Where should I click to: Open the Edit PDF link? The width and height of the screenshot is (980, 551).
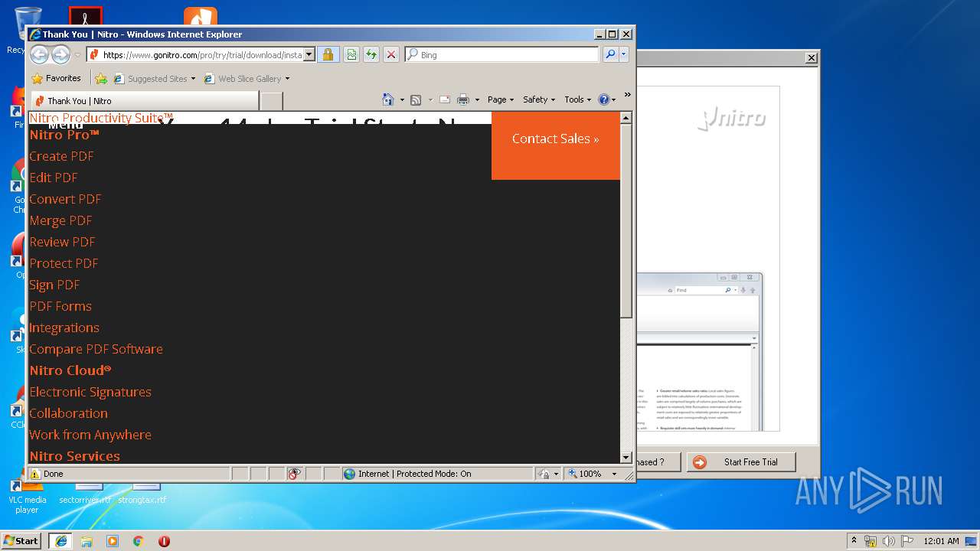coord(54,178)
